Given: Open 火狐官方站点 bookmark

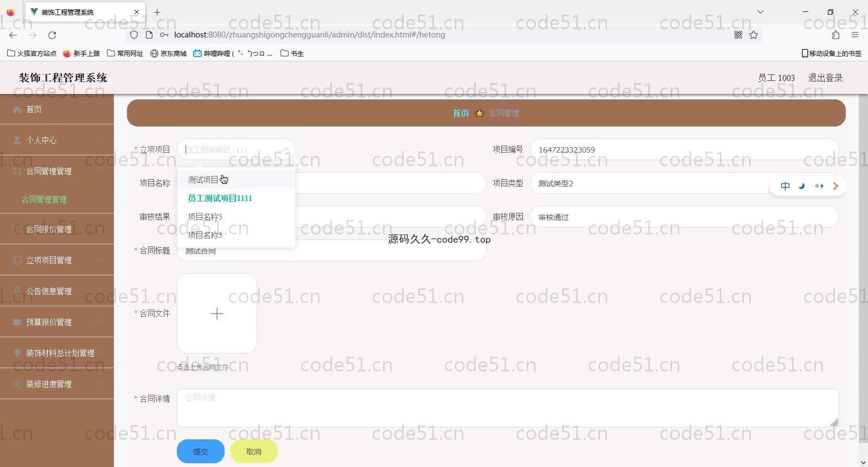Looking at the screenshot, I should [32, 53].
